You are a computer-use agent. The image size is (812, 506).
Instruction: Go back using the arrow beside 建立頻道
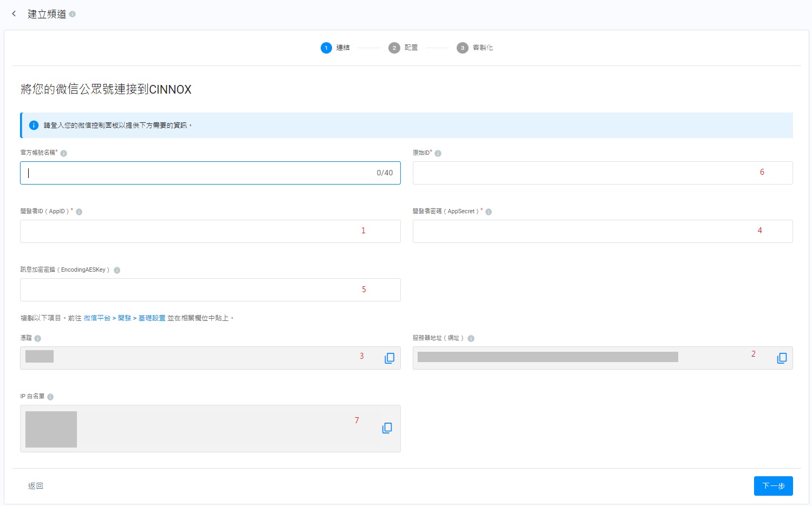(14, 14)
